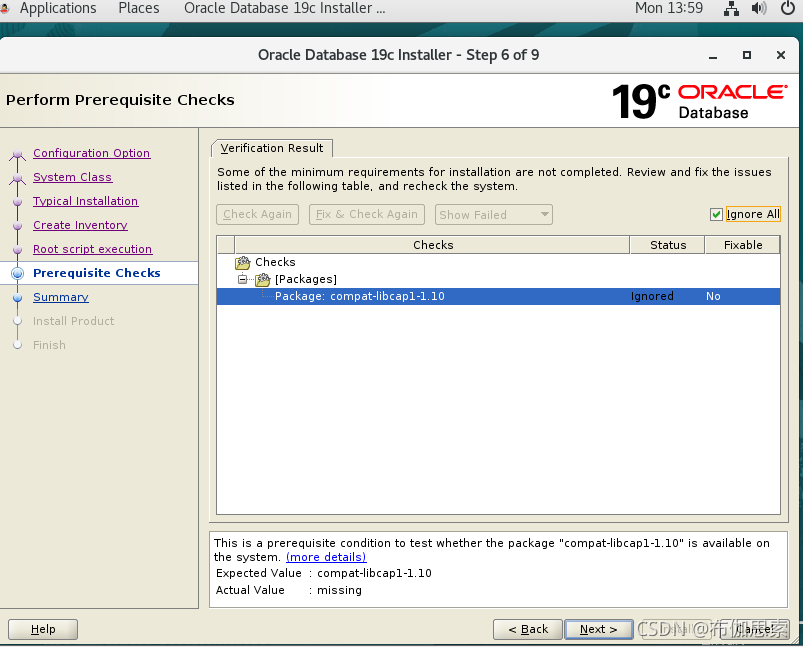Go to Configuration Option step

(92, 153)
